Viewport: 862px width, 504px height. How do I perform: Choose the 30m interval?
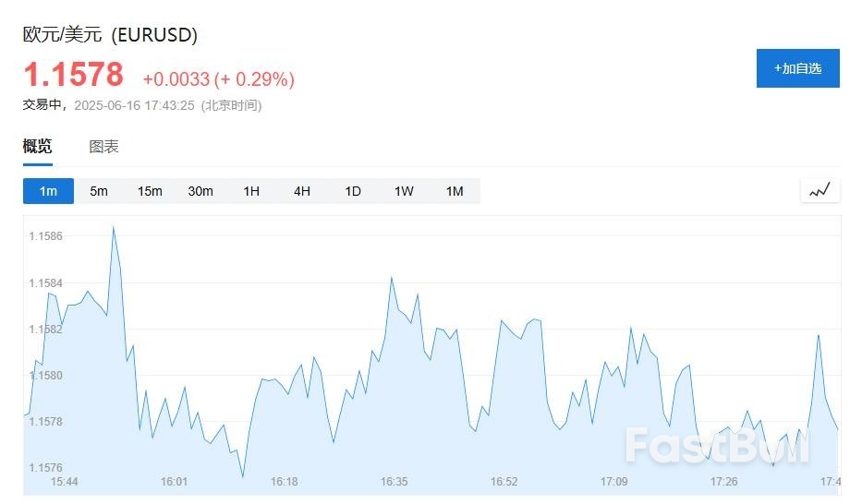(200, 191)
